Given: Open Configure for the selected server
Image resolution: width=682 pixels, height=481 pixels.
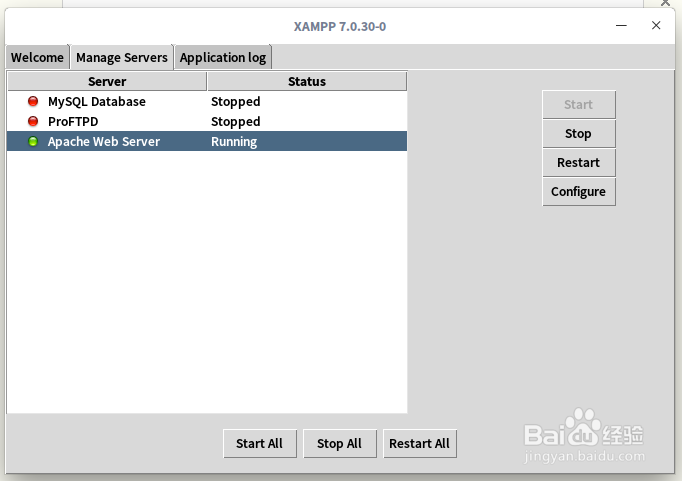Looking at the screenshot, I should (x=578, y=192).
